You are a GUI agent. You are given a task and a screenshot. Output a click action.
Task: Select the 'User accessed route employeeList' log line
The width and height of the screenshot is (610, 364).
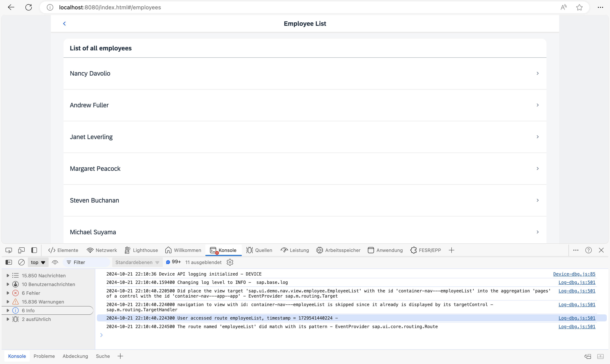point(352,318)
